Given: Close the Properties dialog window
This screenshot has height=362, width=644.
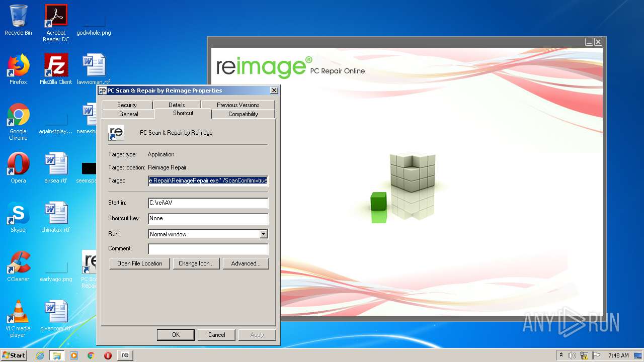Looking at the screenshot, I should (274, 90).
